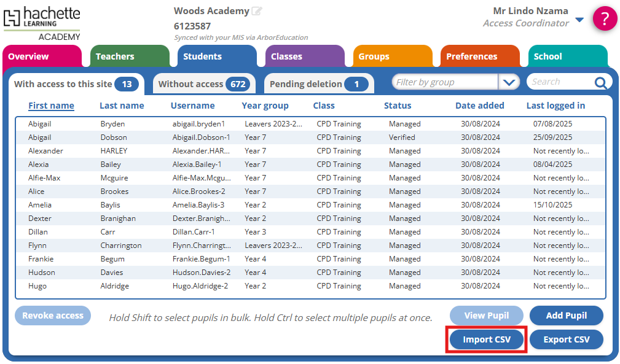Viewport: 620px width, 364px height.
Task: Click inside the Search input field
Action: tap(559, 82)
